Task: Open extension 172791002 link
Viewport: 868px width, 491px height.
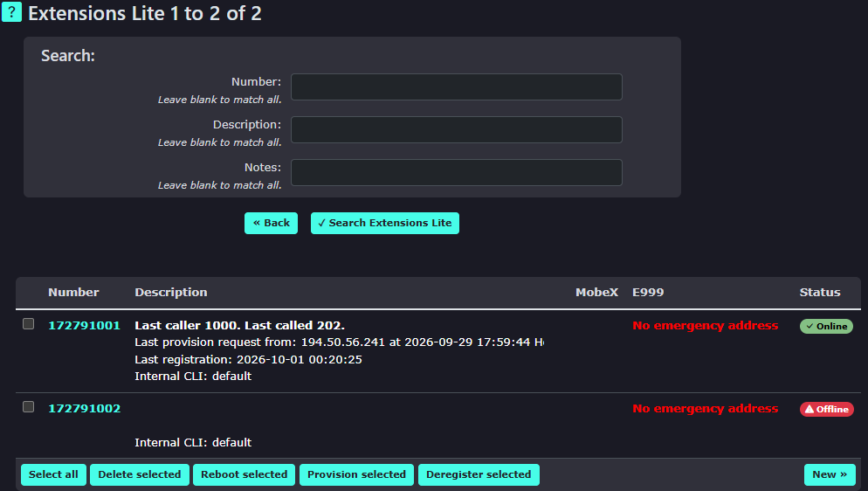Action: point(84,409)
